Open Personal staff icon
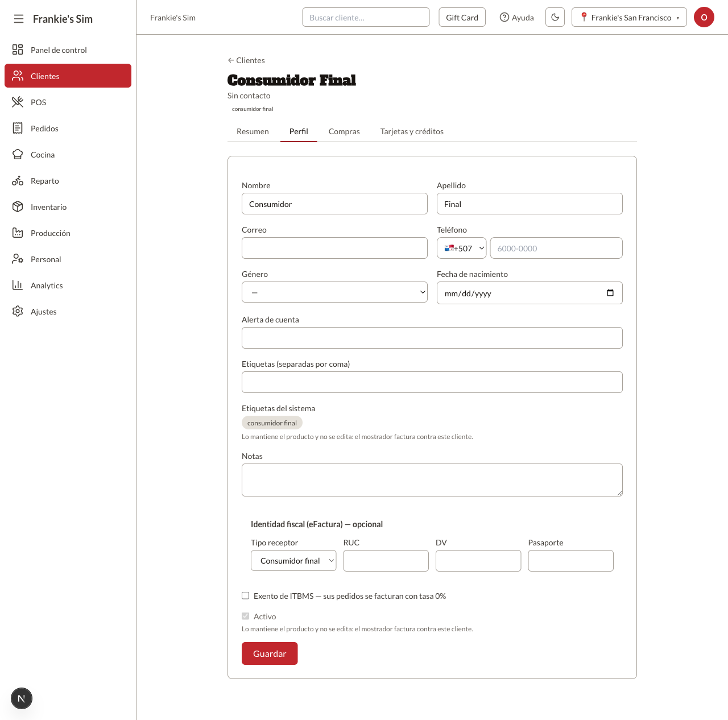Image resolution: width=728 pixels, height=720 pixels. pyautogui.click(x=18, y=259)
